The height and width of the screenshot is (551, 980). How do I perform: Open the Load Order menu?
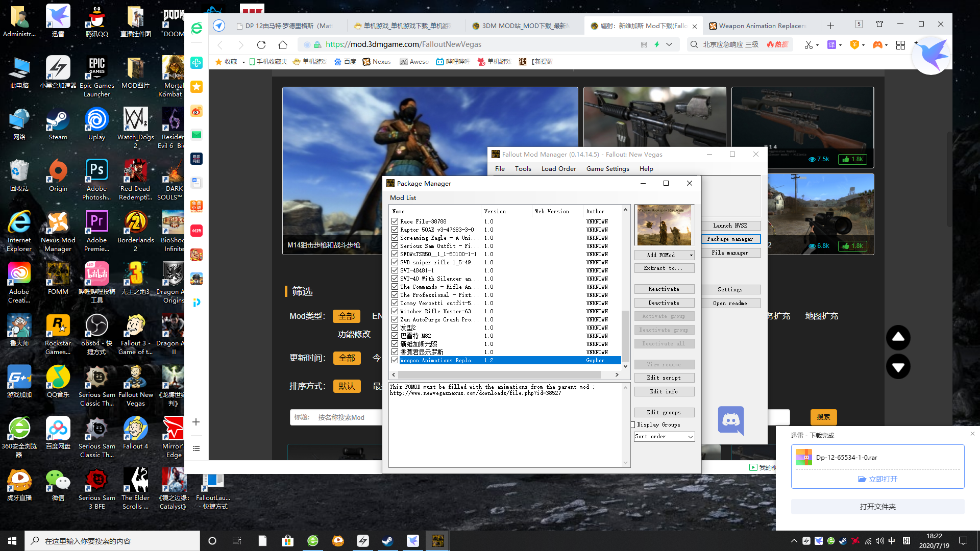[x=558, y=169]
